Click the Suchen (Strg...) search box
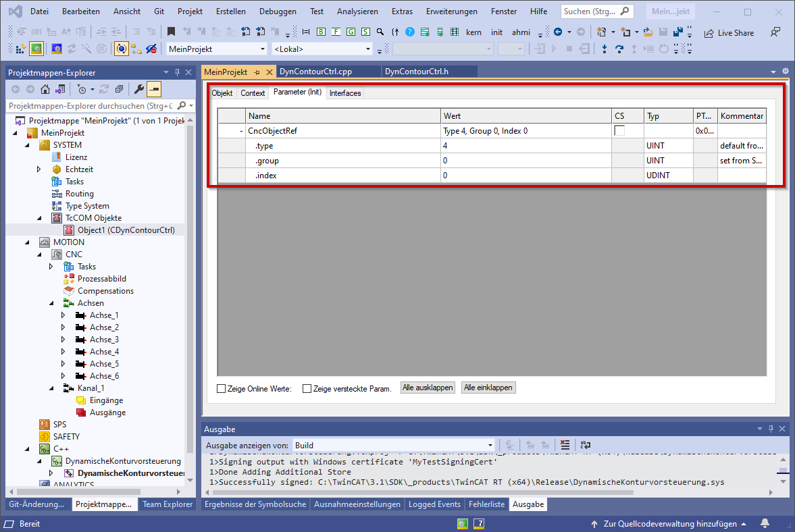Viewport: 795px width, 532px height. coord(597,11)
